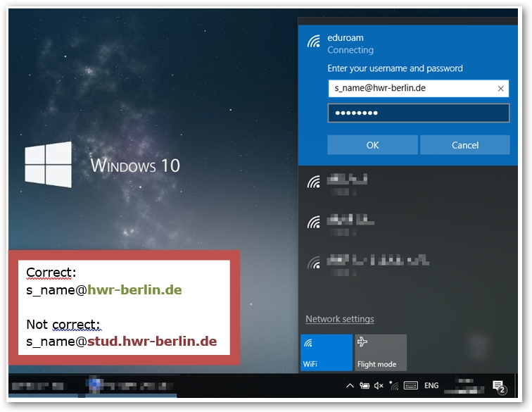Screen dimensions: 532x412
Task: Clear the username field with X
Action: [x=500, y=89]
